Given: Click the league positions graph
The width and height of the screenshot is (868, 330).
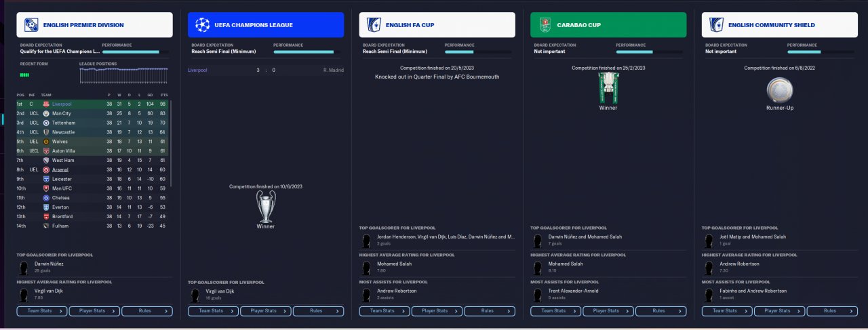Looking at the screenshot, I should [123, 75].
